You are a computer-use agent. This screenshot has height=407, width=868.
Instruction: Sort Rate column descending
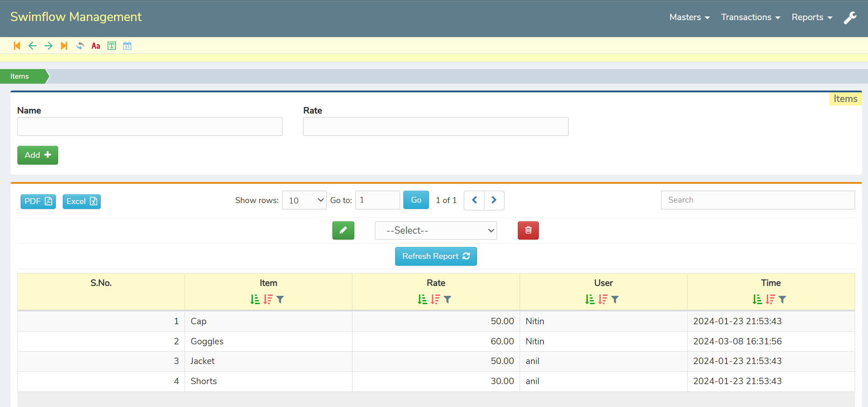tap(435, 300)
